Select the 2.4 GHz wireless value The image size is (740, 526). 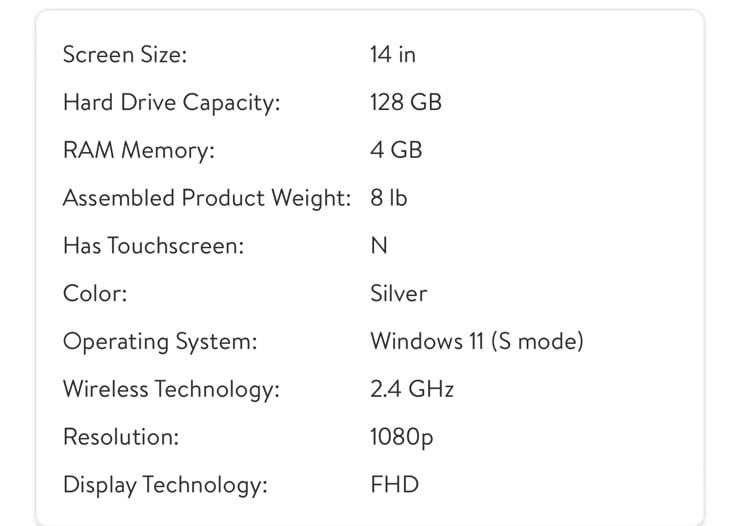[x=412, y=390]
